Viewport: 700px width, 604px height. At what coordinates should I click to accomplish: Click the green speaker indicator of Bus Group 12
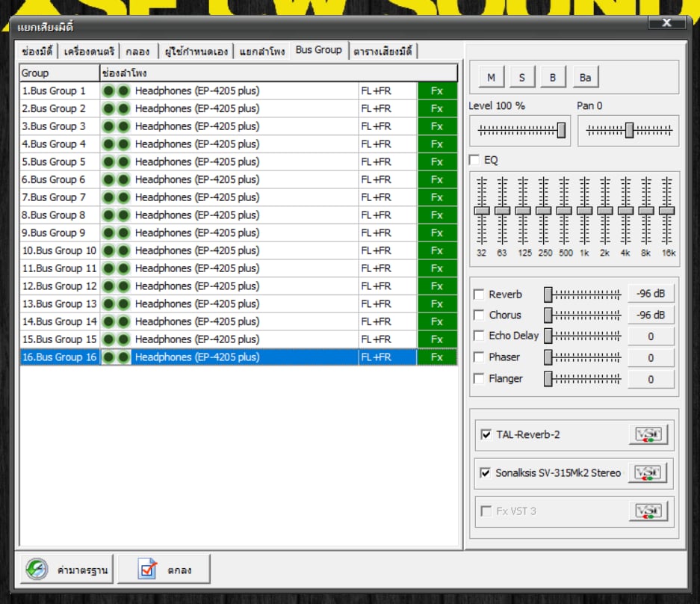(116, 286)
